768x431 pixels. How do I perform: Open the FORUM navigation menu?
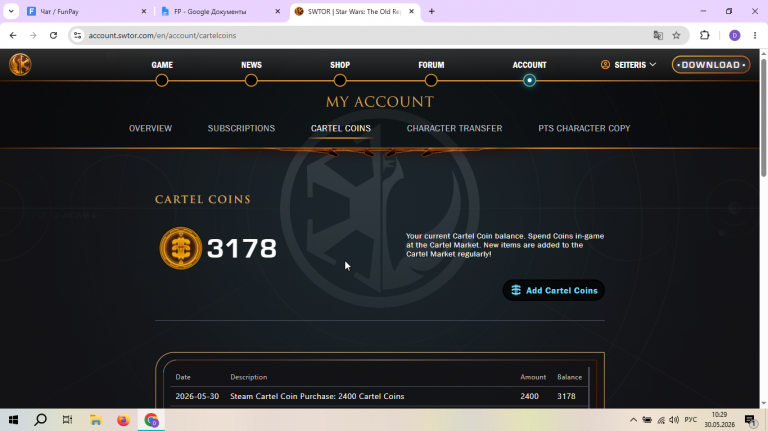coord(431,65)
